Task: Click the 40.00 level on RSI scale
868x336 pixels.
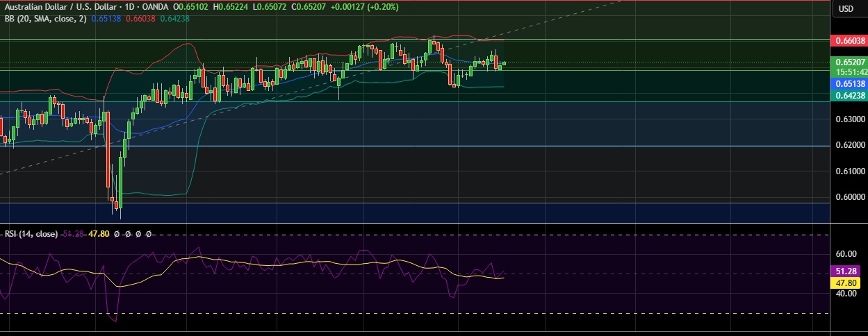Action: coord(846,294)
